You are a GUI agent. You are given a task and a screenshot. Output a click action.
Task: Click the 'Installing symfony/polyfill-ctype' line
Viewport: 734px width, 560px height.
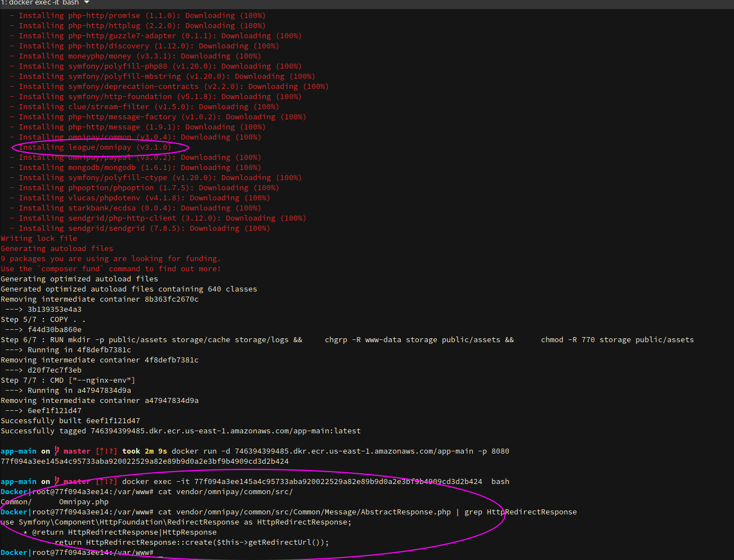click(155, 178)
